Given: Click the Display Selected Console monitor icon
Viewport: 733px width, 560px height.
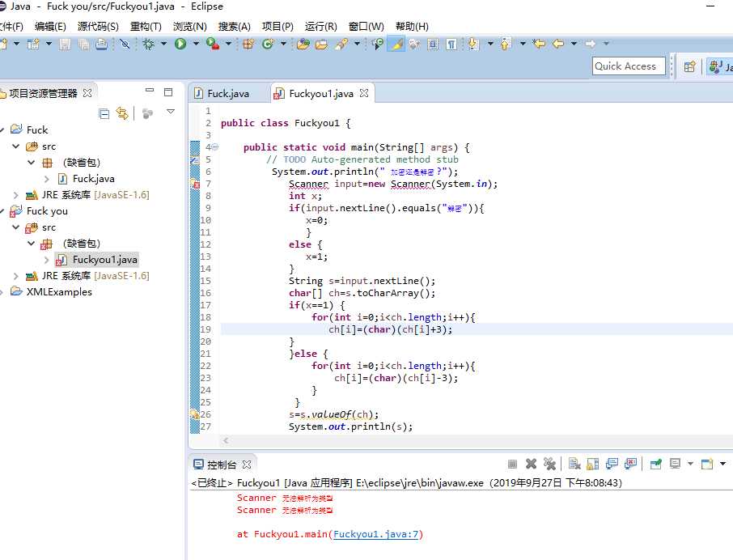Looking at the screenshot, I should point(675,465).
